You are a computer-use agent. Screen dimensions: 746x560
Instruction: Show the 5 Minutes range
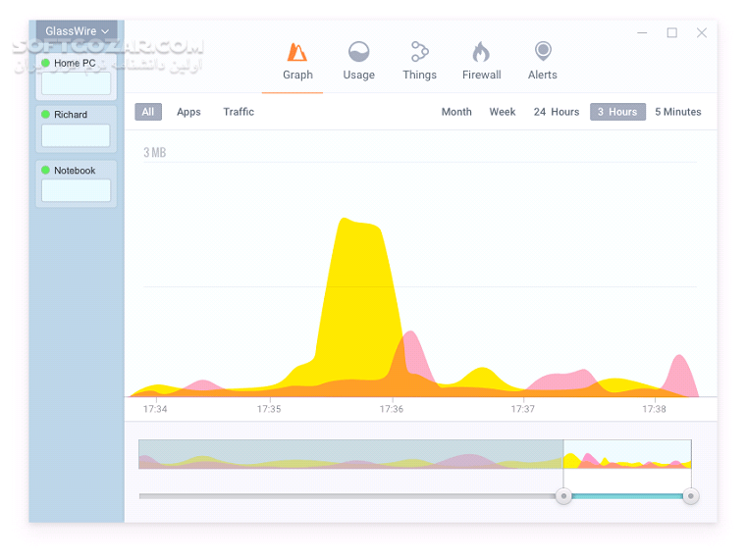point(678,112)
